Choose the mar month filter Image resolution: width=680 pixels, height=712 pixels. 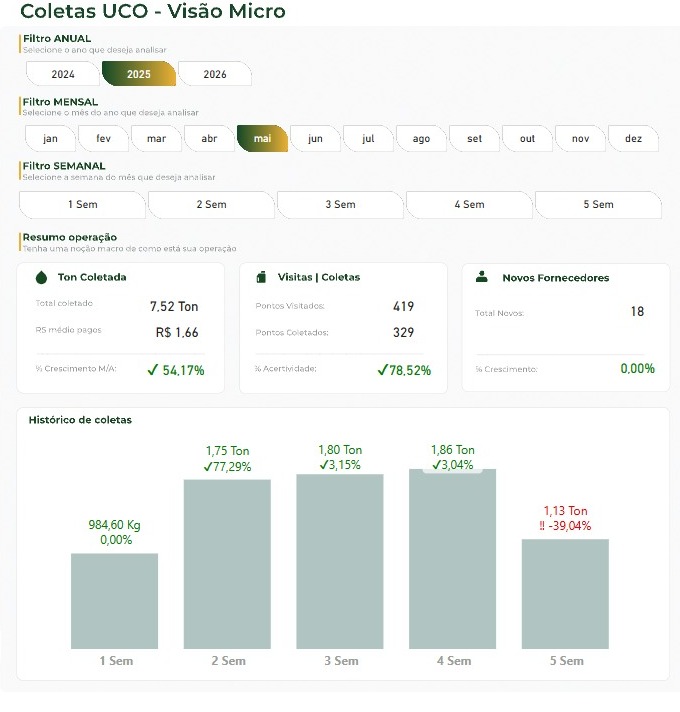(x=156, y=138)
